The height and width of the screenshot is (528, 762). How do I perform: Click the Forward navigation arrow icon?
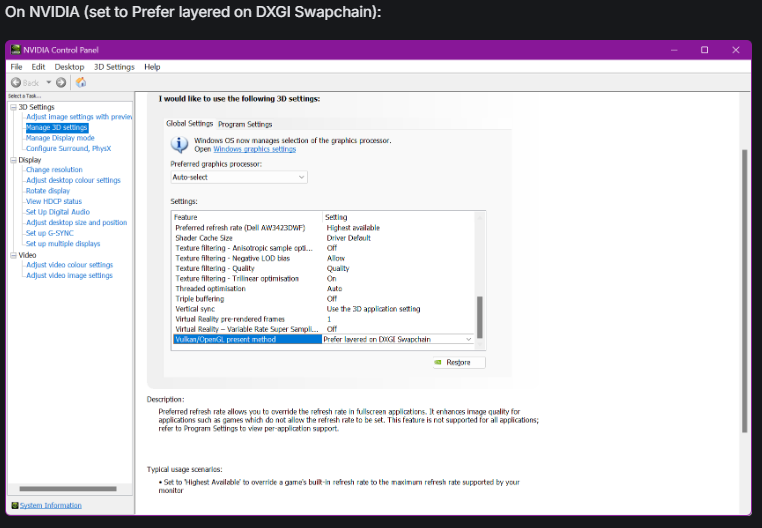tap(61, 83)
